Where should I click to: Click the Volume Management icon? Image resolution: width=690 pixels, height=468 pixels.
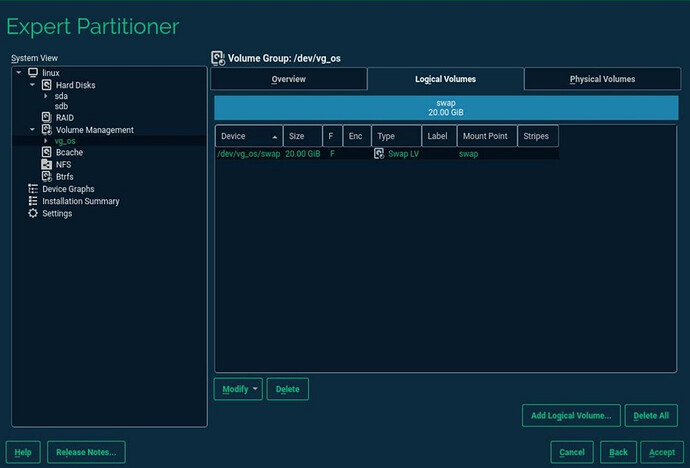click(x=46, y=130)
